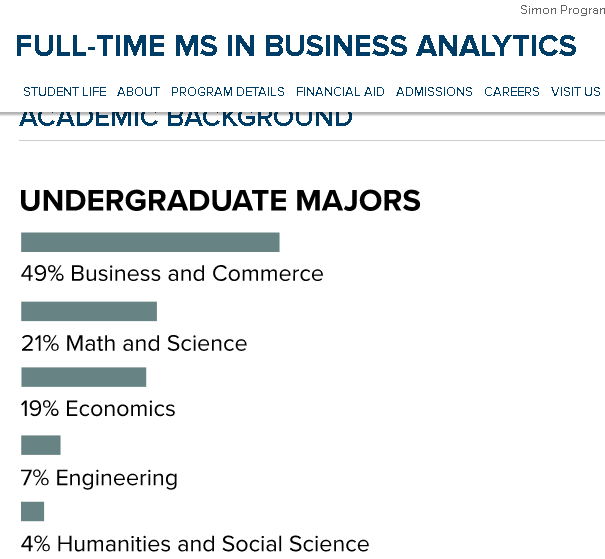Click the Engineering percentage bar

pos(41,445)
